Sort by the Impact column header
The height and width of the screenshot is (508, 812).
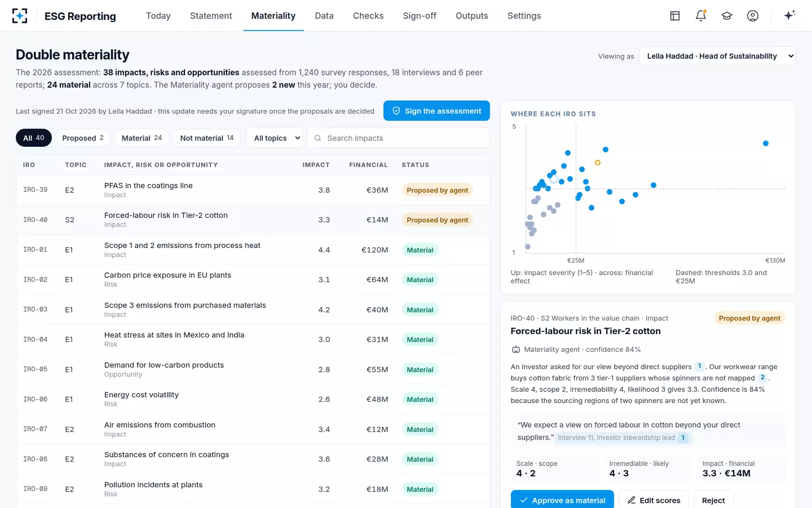(316, 165)
